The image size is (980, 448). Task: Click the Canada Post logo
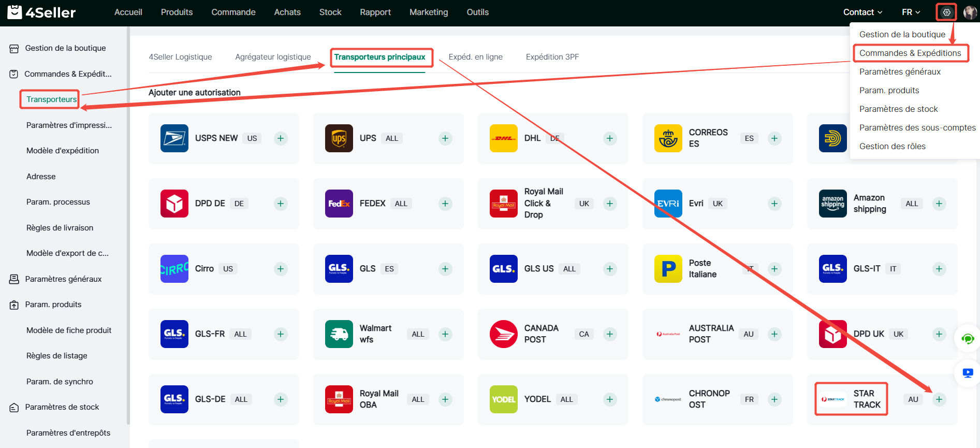pyautogui.click(x=504, y=334)
